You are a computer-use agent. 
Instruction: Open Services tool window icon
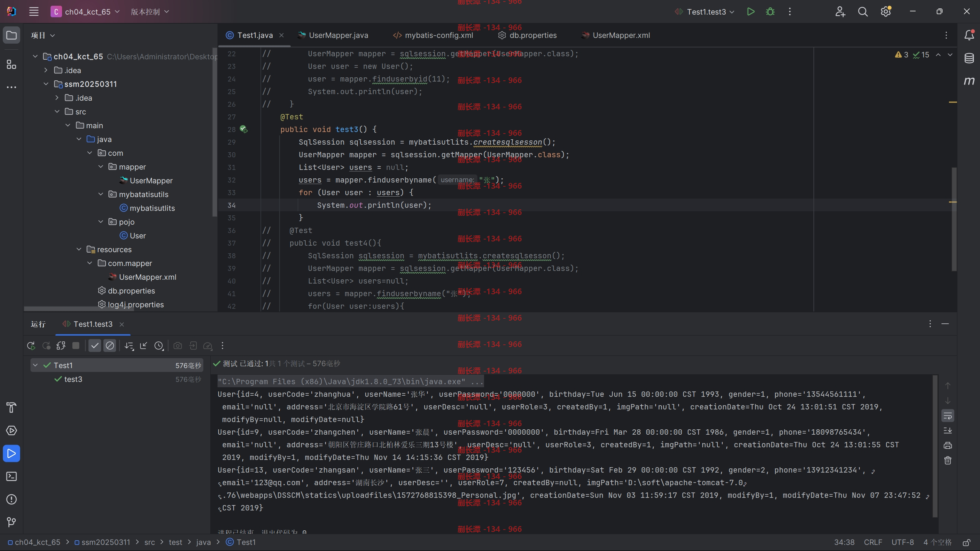click(x=11, y=430)
